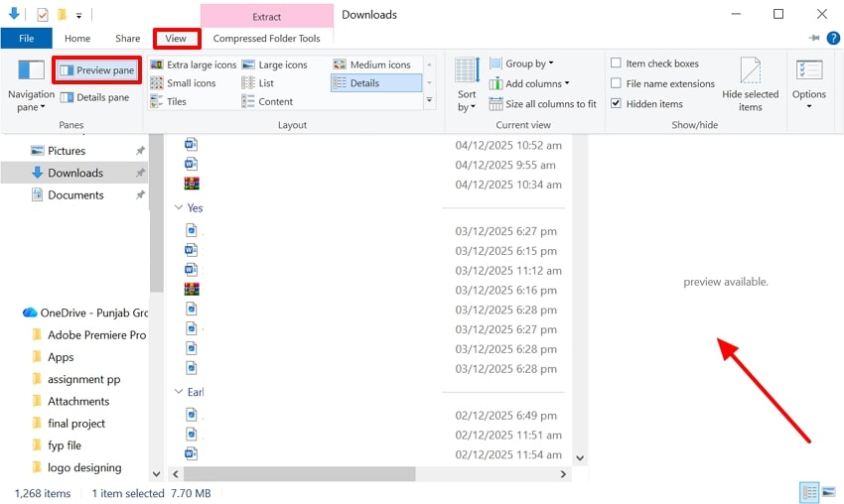The height and width of the screenshot is (504, 844).
Task: Open the logo designing folder
Action: tap(76, 467)
